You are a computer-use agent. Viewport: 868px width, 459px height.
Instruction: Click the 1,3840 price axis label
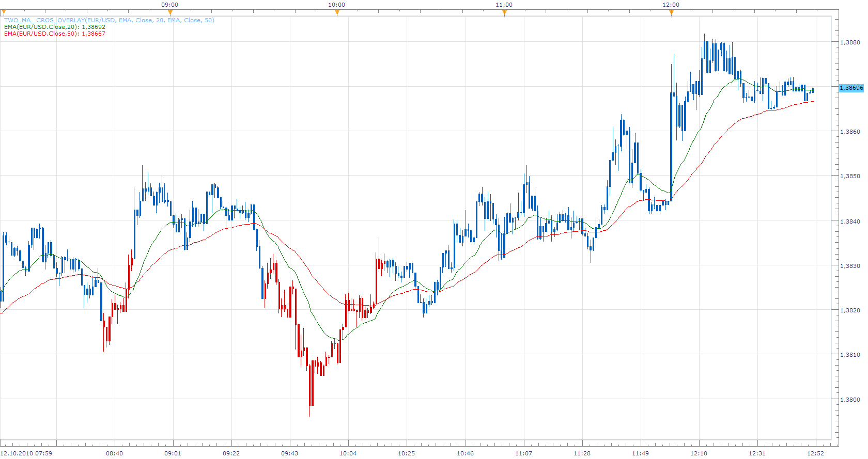pyautogui.click(x=850, y=221)
